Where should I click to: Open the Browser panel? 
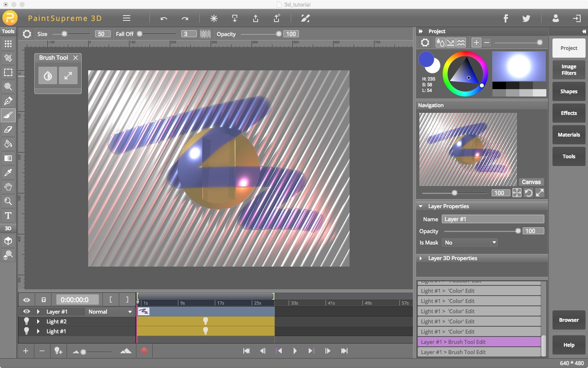[x=568, y=320]
